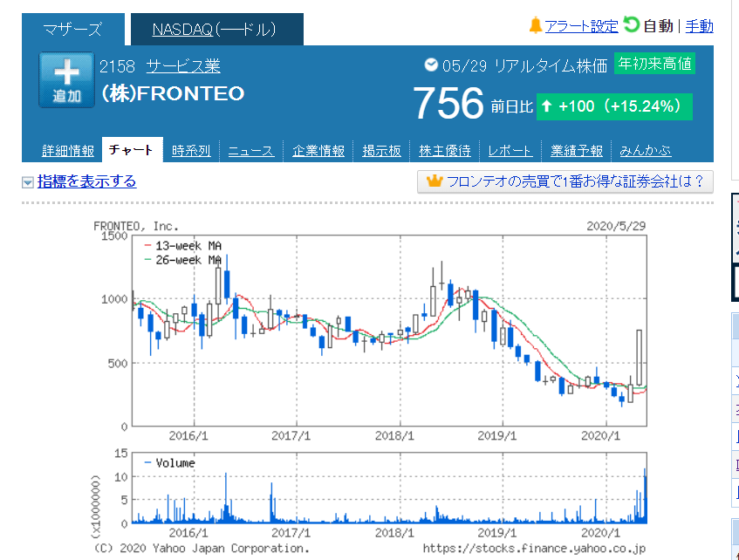Open the 指標を表示する link
The height and width of the screenshot is (560, 739).
(86, 181)
